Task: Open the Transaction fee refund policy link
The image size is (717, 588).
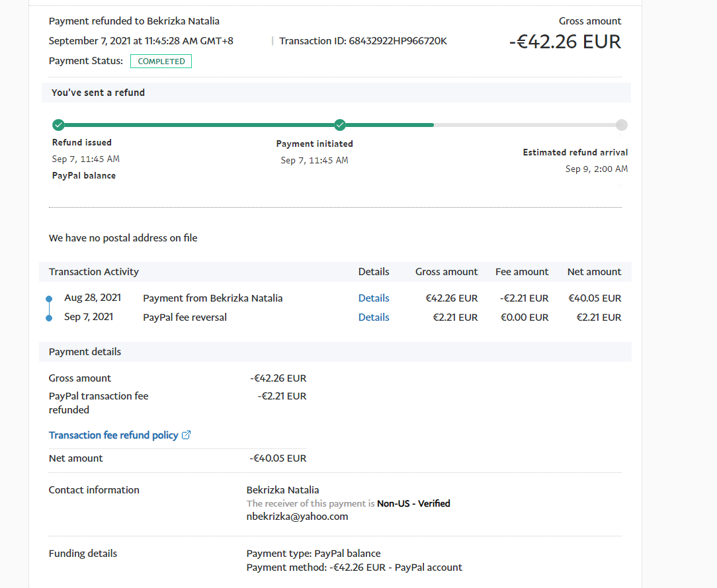Action: (113, 435)
